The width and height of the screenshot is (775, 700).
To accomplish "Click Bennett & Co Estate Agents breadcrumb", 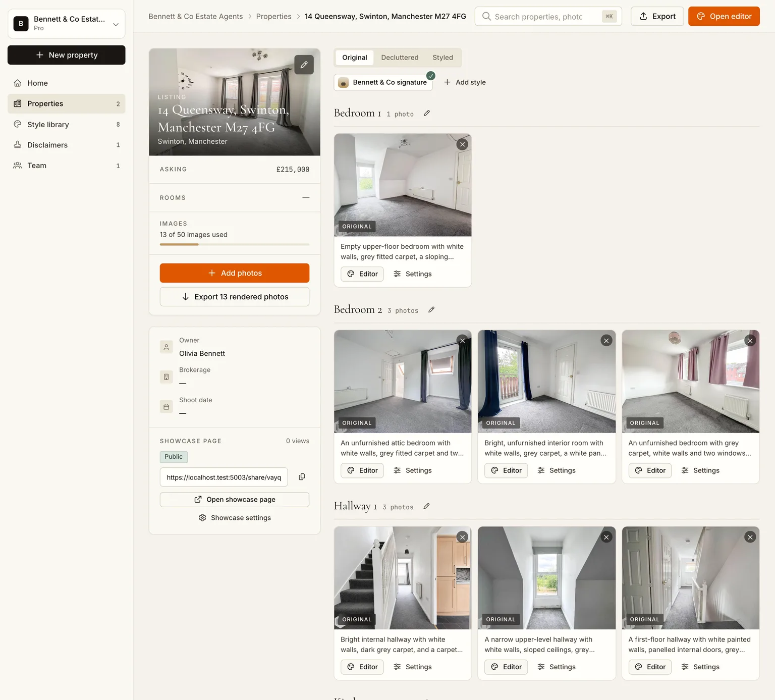I will coord(196,16).
